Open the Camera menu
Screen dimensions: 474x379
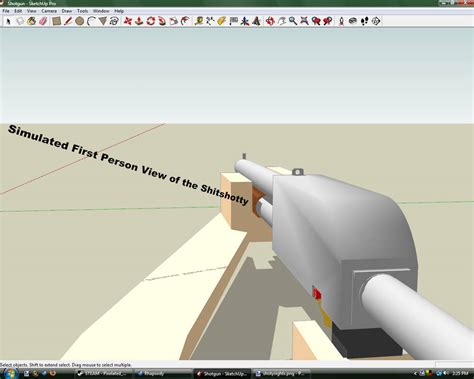(49, 11)
